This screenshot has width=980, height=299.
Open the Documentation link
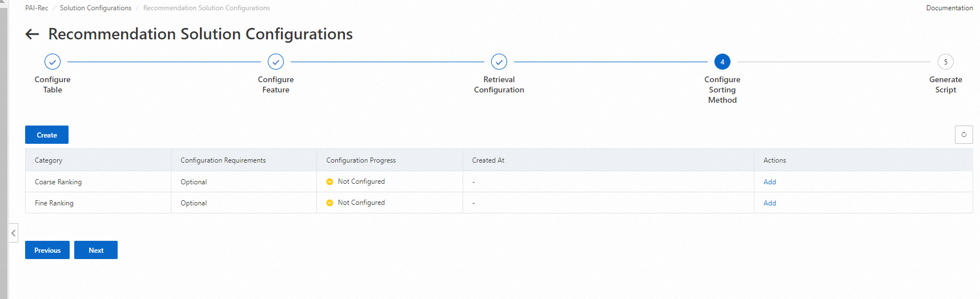[949, 8]
